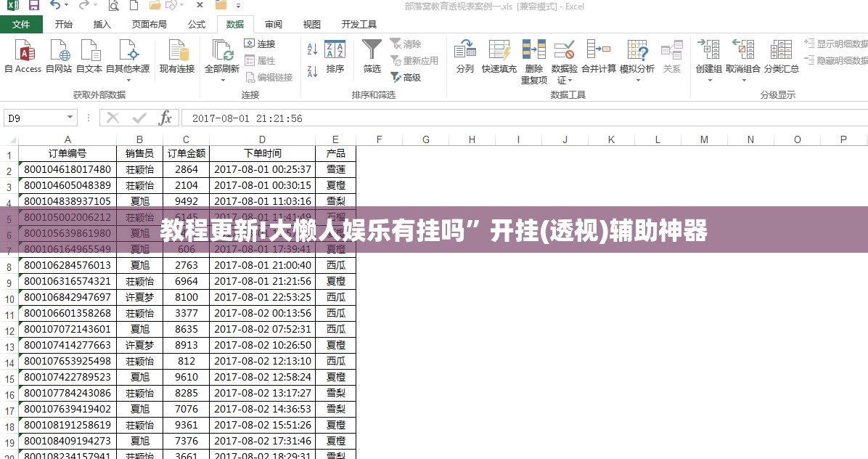The width and height of the screenshot is (868, 459).
Task: Click Reapply (重新应用) filter
Action: 414,60
